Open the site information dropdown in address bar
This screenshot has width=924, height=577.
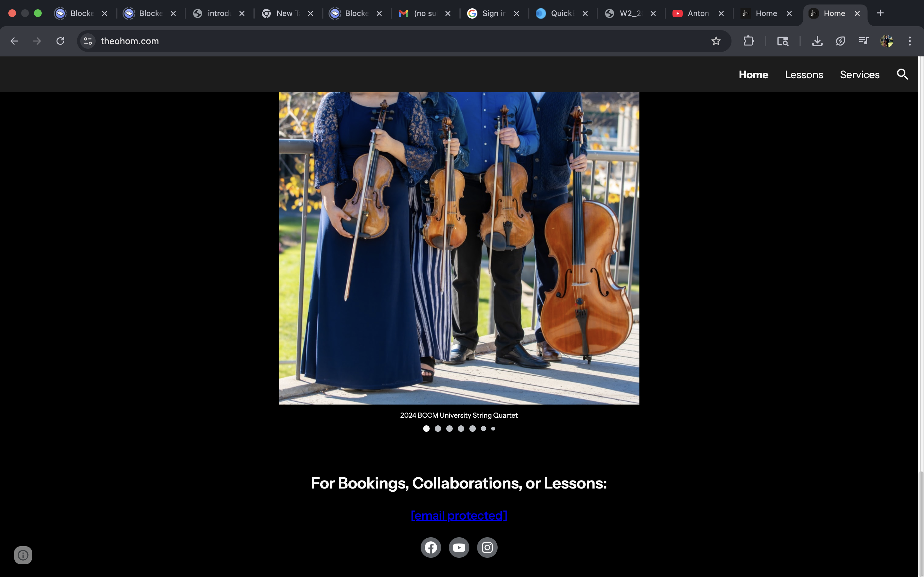pyautogui.click(x=88, y=41)
